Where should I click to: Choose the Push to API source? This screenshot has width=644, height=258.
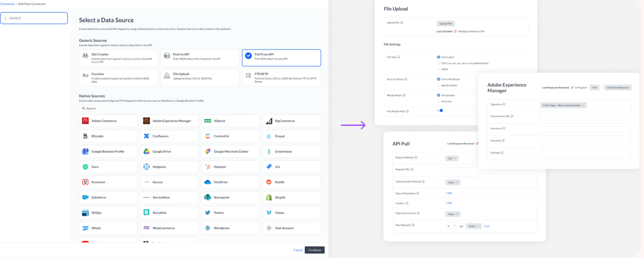point(200,58)
